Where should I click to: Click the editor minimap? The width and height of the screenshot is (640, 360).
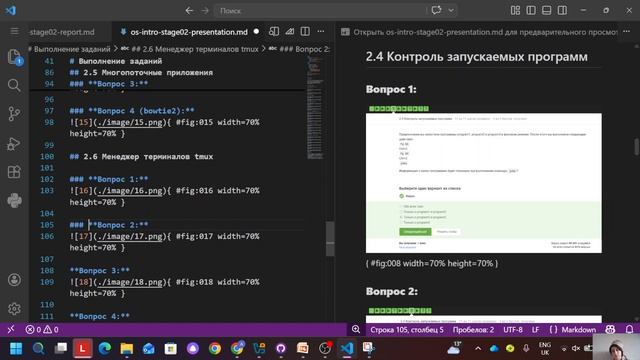click(x=315, y=108)
